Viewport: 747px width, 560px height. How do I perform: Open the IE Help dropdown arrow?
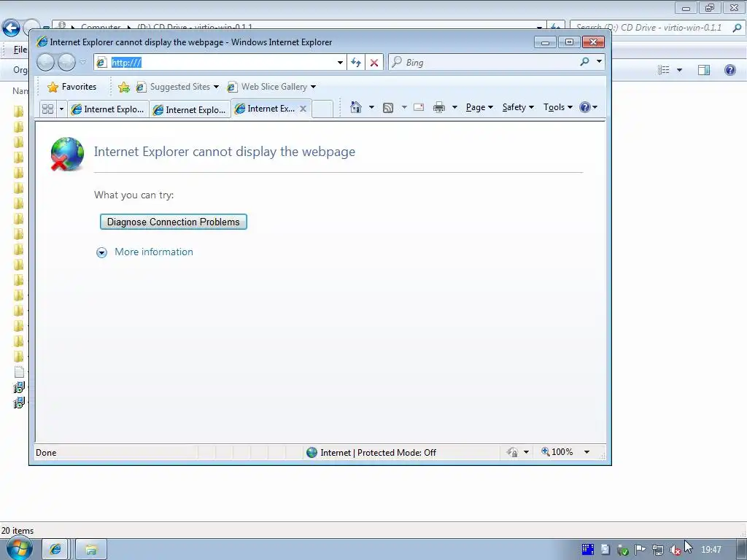point(595,107)
